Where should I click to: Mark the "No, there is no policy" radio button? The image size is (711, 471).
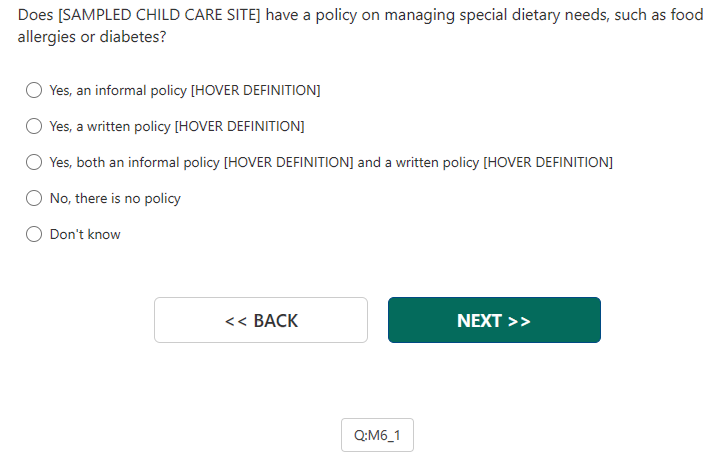coord(34,198)
